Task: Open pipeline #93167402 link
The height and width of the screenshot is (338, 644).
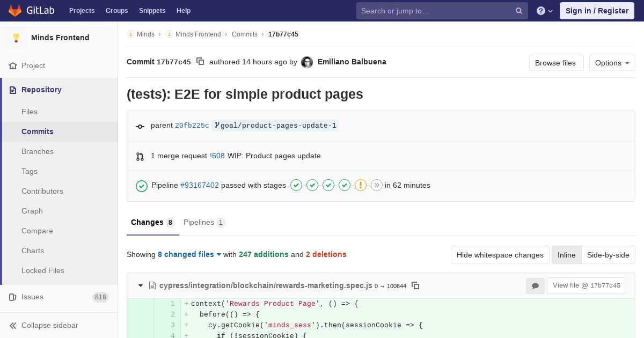Action: [200, 185]
